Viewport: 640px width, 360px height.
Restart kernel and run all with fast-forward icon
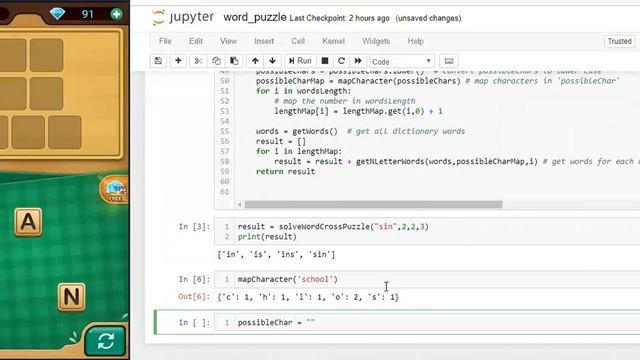click(358, 61)
